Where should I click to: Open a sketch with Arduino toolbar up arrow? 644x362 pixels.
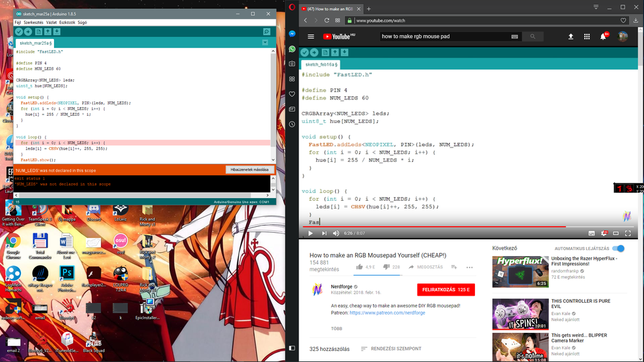point(47,32)
